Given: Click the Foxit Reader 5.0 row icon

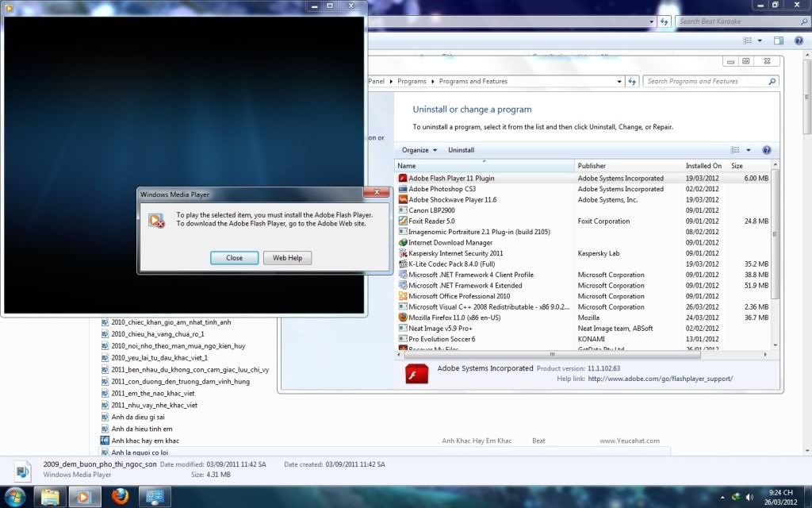Looking at the screenshot, I should [x=402, y=221].
